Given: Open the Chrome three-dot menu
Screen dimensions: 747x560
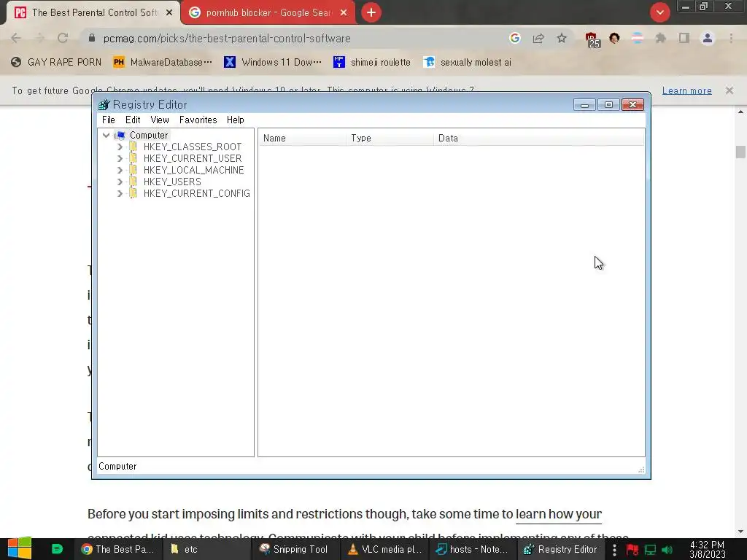Looking at the screenshot, I should (x=731, y=38).
